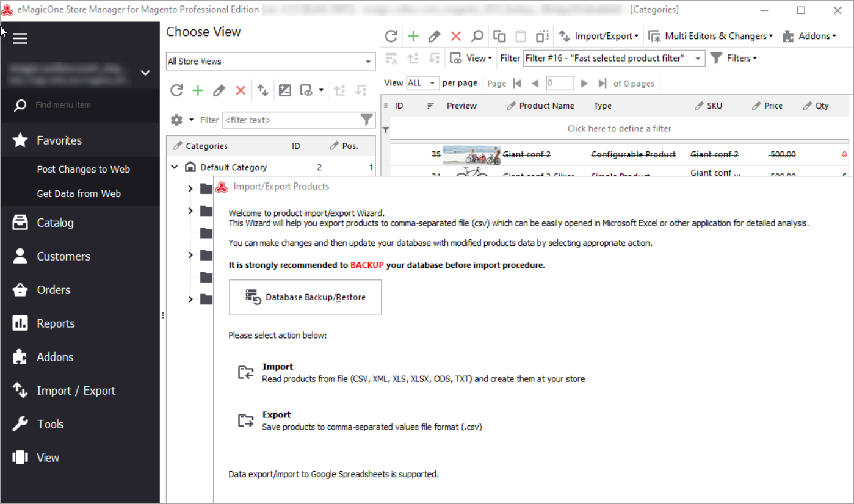Go to last page of products
Image resolution: width=854 pixels, height=504 pixels.
(602, 83)
